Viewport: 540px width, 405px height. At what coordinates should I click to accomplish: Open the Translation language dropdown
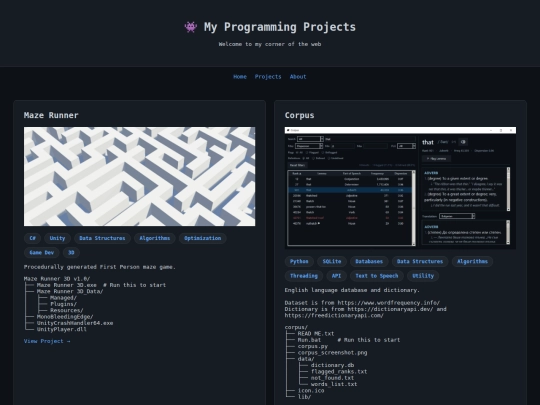457,216
